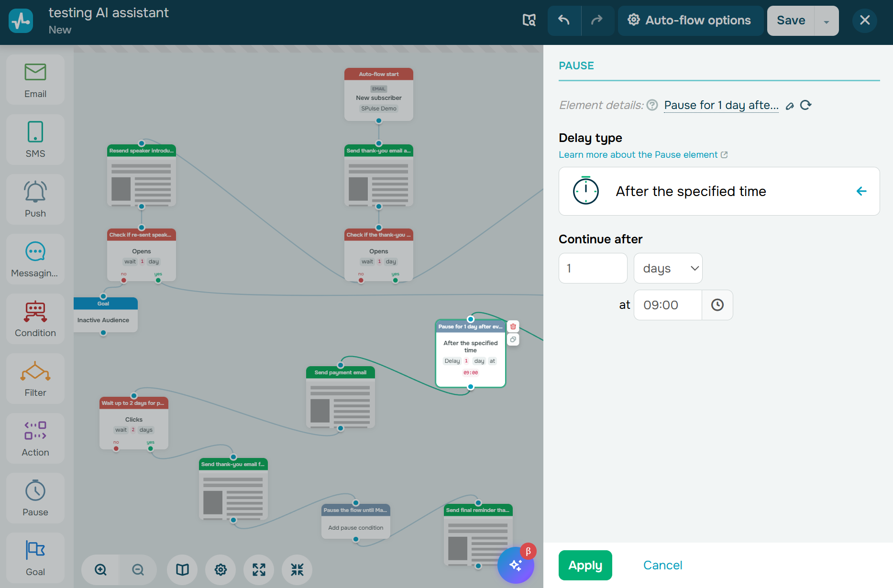This screenshot has height=588, width=893.
Task: Add a Push notification element
Action: coord(35,199)
